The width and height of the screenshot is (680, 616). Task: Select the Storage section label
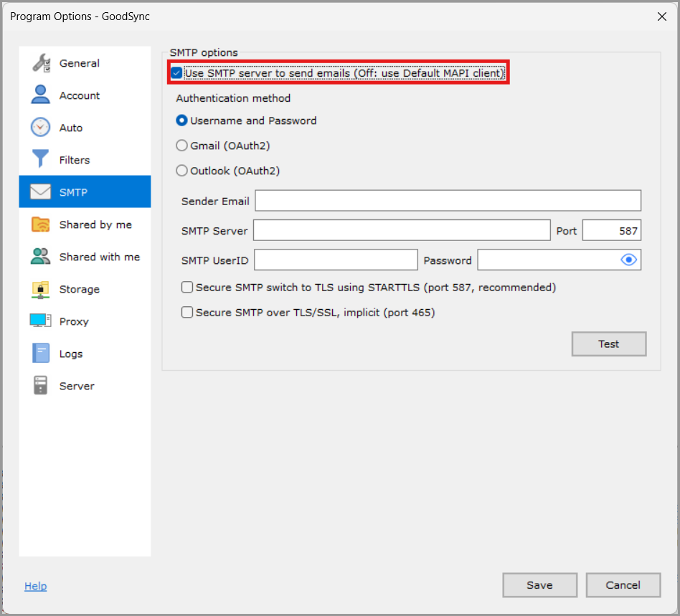click(x=80, y=289)
